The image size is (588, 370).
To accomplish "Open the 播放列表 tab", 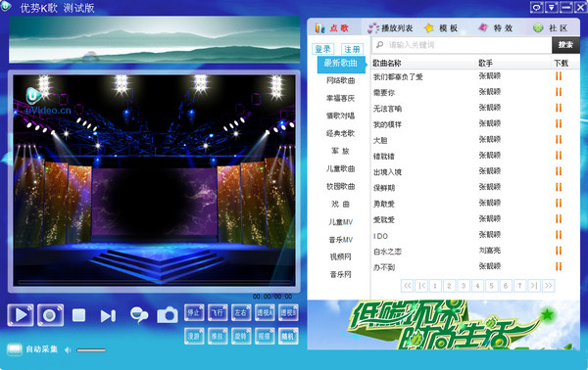I will point(390,28).
